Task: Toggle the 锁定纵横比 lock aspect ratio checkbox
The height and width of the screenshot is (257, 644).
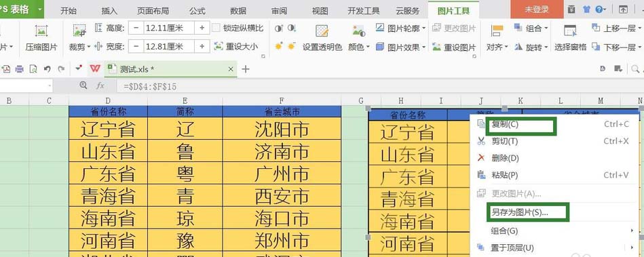Action: tap(216, 28)
